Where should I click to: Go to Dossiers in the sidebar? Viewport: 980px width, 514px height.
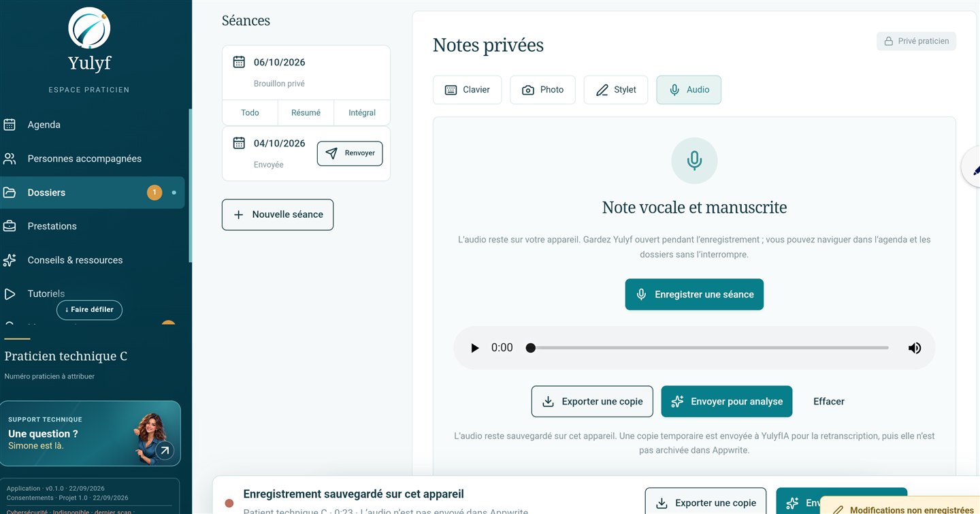[93, 193]
